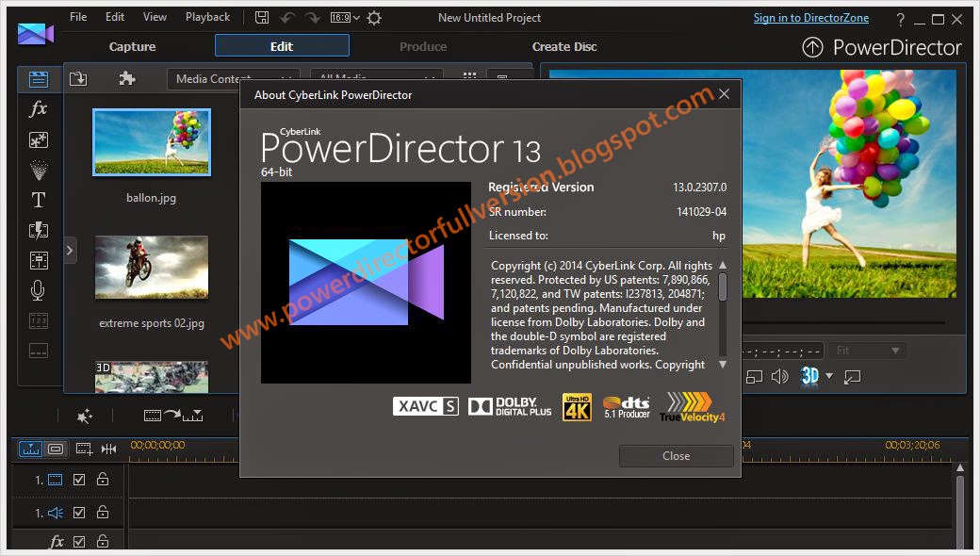Viewport: 980px width, 556px height.
Task: Open the Transition Room icon
Action: click(x=38, y=230)
